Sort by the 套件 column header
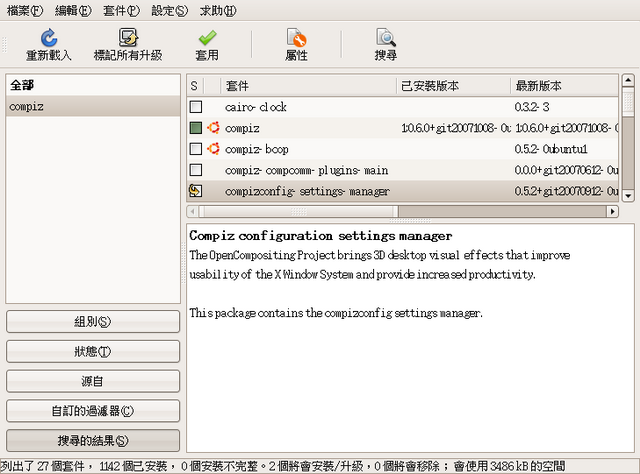Image resolution: width=640 pixels, height=474 pixels. [309, 86]
